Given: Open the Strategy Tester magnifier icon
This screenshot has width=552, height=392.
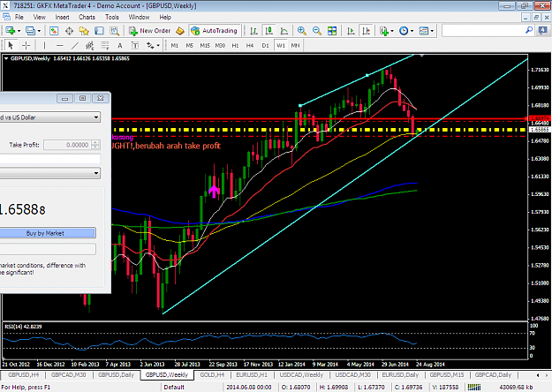Looking at the screenshot, I should (x=114, y=31).
